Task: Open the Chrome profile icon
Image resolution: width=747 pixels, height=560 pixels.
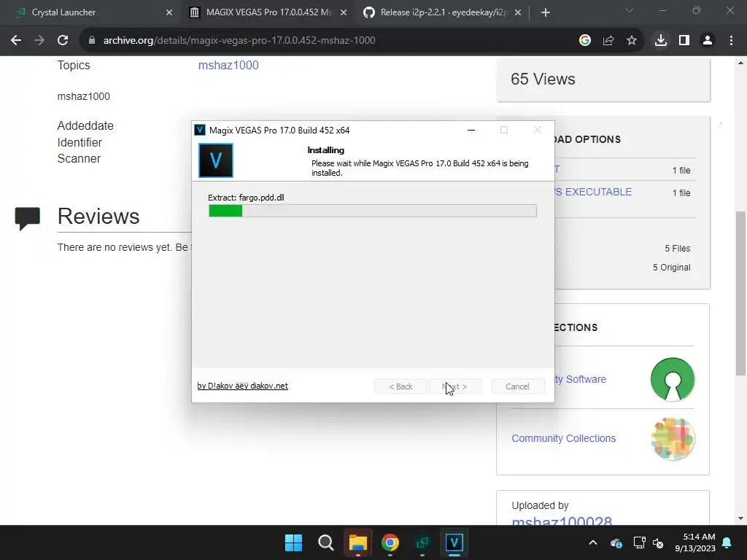Action: pos(708,41)
